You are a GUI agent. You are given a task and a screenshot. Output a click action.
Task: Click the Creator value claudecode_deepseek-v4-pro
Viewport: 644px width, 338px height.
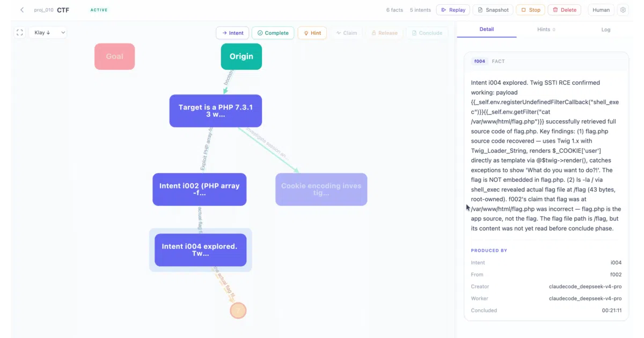click(x=585, y=286)
